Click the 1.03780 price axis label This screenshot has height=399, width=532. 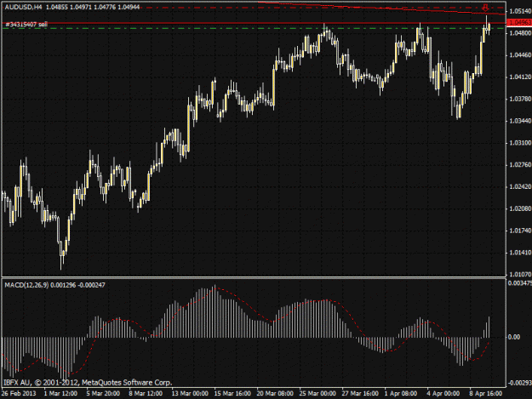[x=520, y=99]
